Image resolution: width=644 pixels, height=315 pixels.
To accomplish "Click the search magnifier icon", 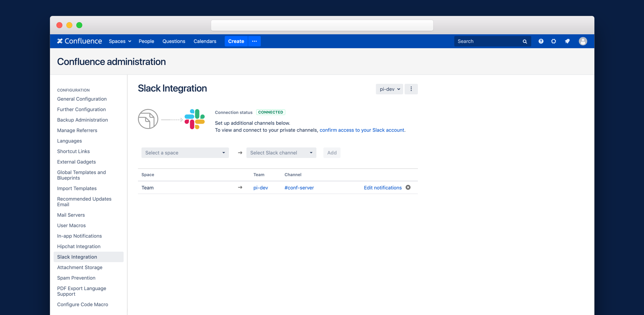I will click(525, 41).
